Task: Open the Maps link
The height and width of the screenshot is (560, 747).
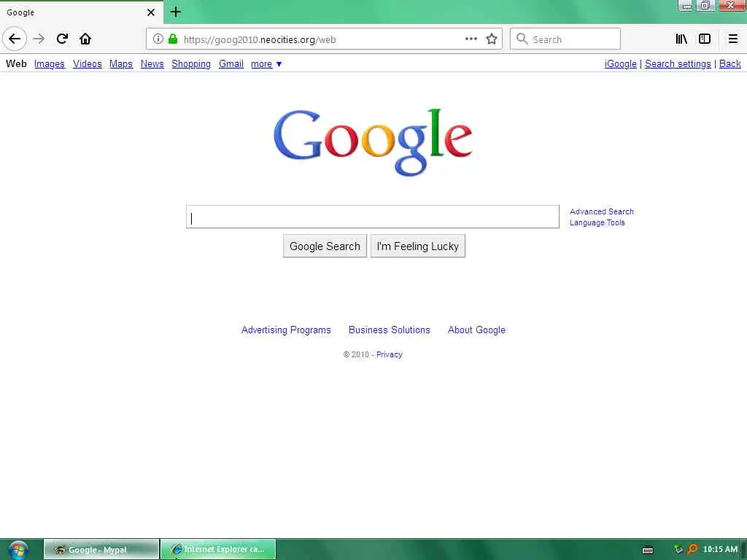Action: (121, 64)
